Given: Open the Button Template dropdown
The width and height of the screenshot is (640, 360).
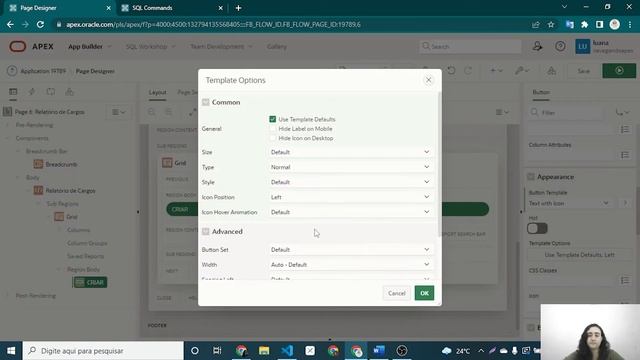Looking at the screenshot, I should pos(569,203).
